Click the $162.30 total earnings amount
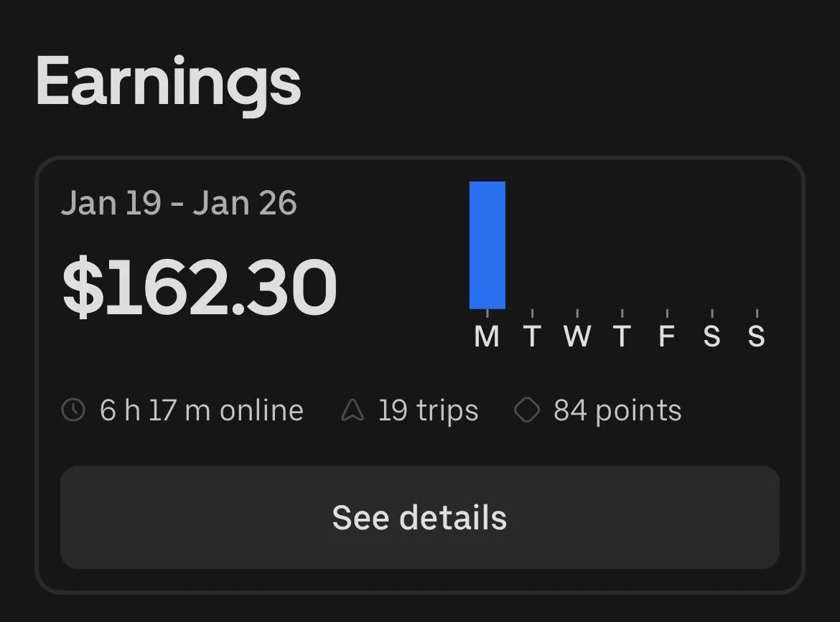Screen dimensions: 840x622 click(x=199, y=286)
